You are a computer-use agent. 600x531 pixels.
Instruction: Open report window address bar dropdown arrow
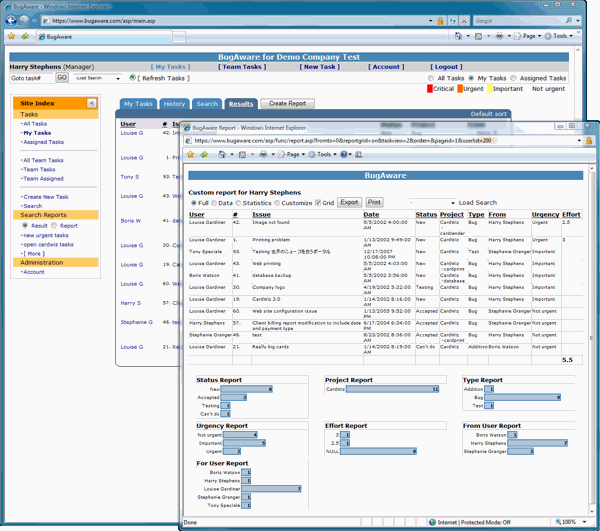579,141
